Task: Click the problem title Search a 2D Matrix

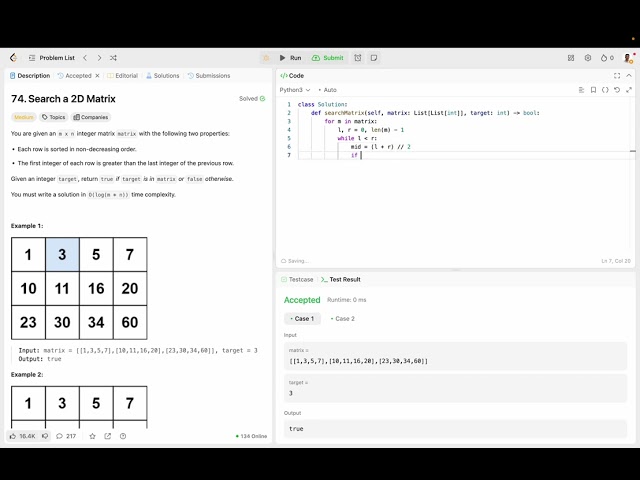Action: coord(63,99)
